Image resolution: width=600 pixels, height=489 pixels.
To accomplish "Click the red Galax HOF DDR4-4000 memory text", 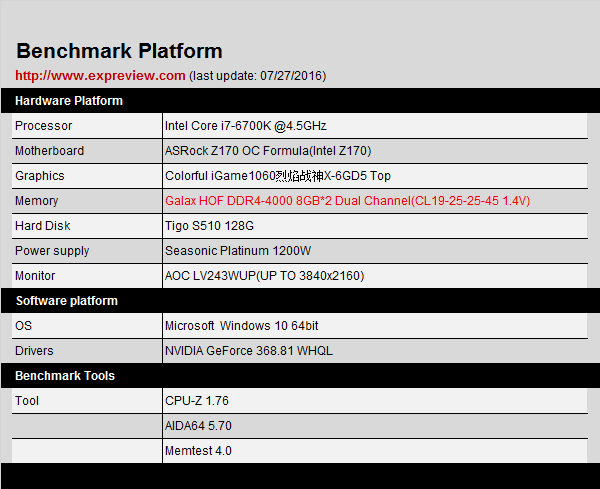I will (x=347, y=201).
